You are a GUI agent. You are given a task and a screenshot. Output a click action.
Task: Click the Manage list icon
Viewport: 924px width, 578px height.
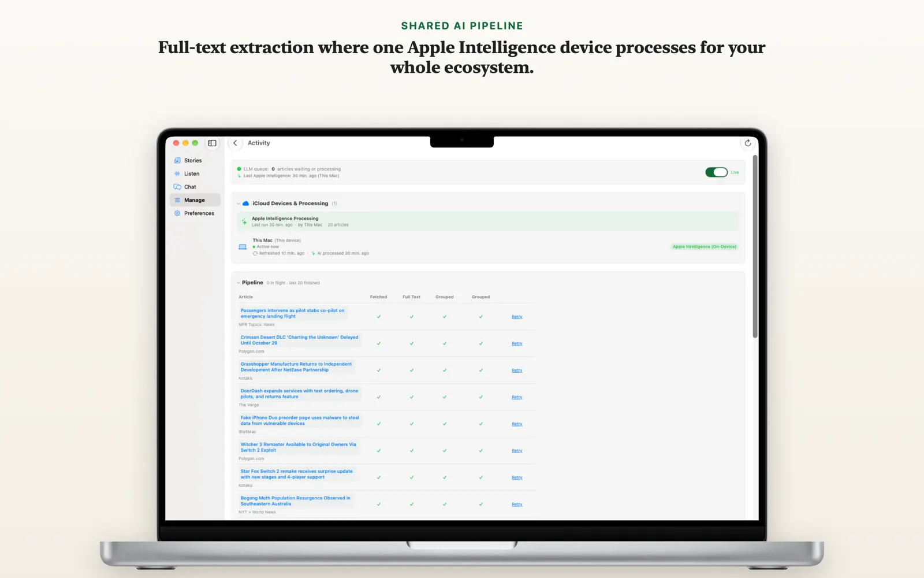[x=177, y=200]
